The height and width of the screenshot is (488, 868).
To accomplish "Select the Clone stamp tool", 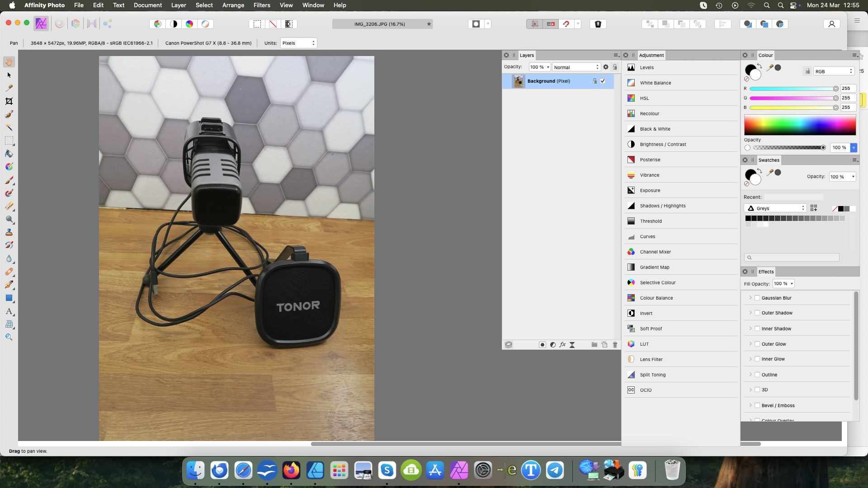I will click(x=9, y=232).
